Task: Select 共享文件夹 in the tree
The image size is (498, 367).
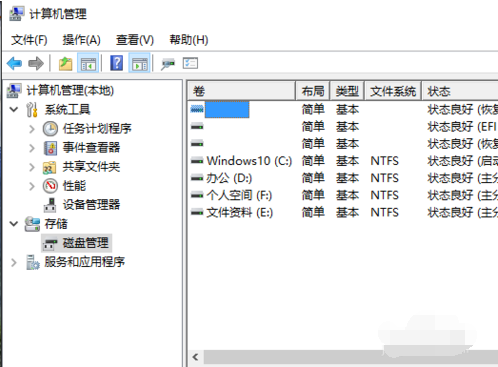Action: coord(91,167)
